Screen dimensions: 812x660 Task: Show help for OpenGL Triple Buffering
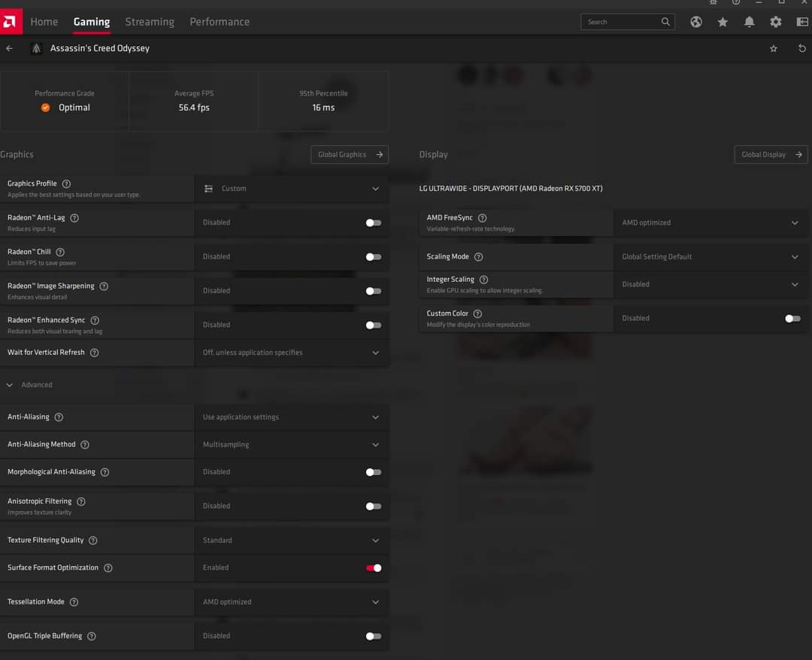point(91,636)
